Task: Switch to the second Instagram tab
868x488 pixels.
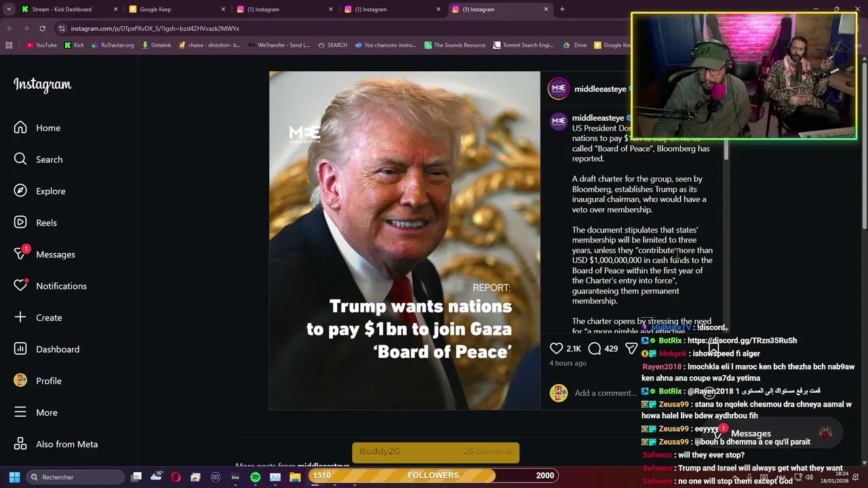Action: tap(391, 9)
